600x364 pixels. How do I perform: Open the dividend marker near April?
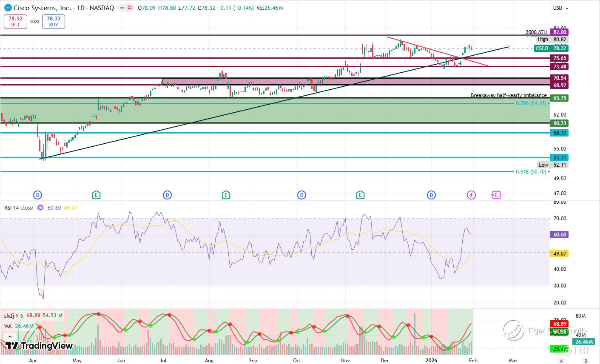(x=38, y=195)
